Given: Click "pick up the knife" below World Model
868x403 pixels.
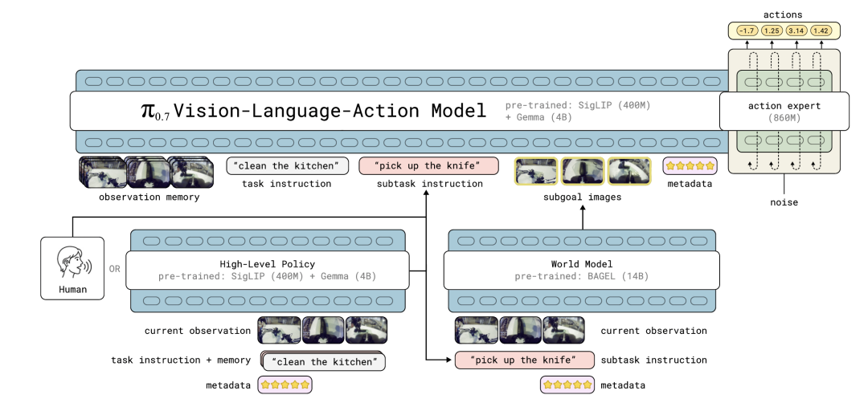Looking at the screenshot, I should pos(524,360).
